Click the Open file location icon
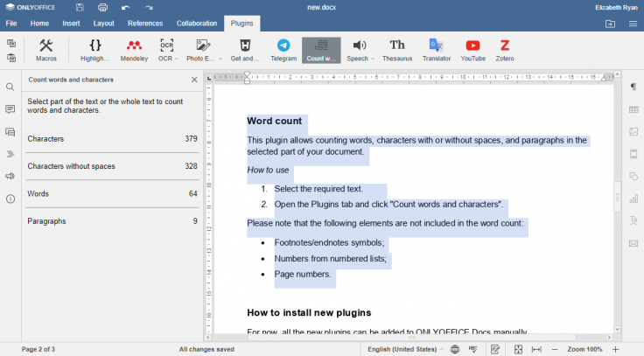This screenshot has height=356, width=644. click(x=611, y=24)
